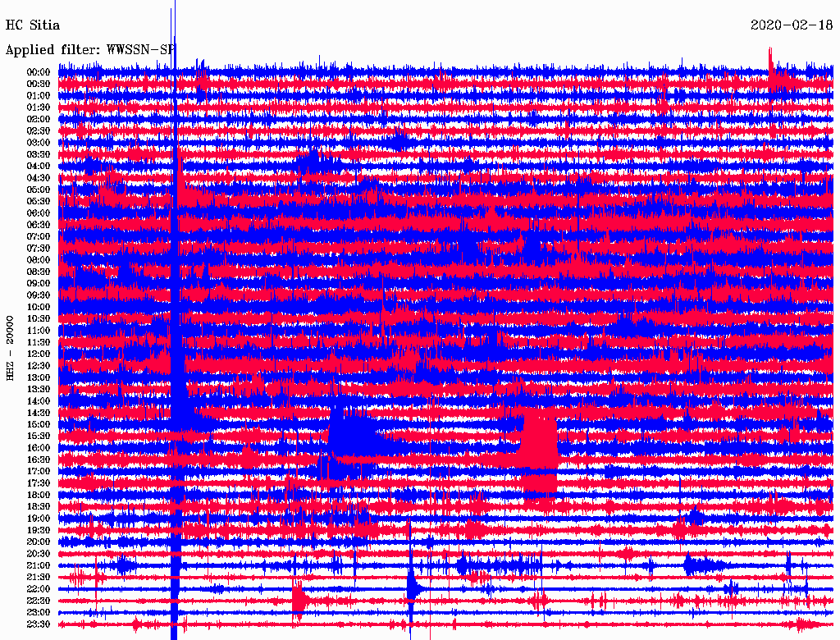
Task: Click the 16:30 time label
Action: tap(39, 459)
